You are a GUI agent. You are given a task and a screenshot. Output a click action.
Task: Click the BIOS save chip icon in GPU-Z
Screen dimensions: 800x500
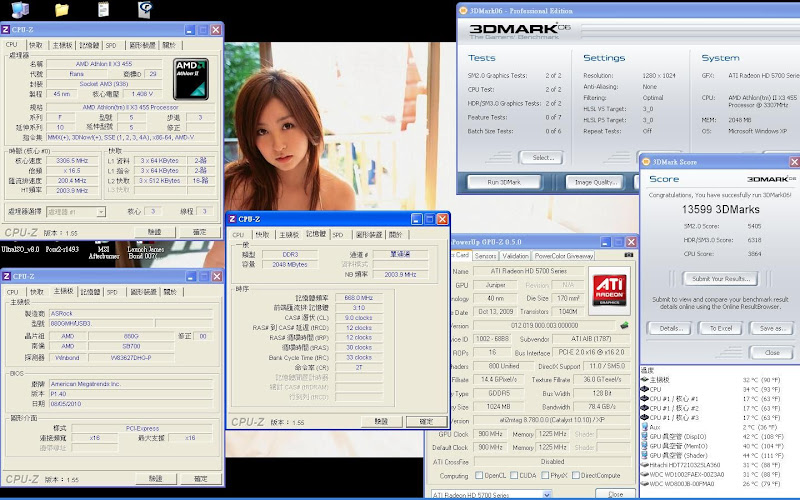click(623, 325)
